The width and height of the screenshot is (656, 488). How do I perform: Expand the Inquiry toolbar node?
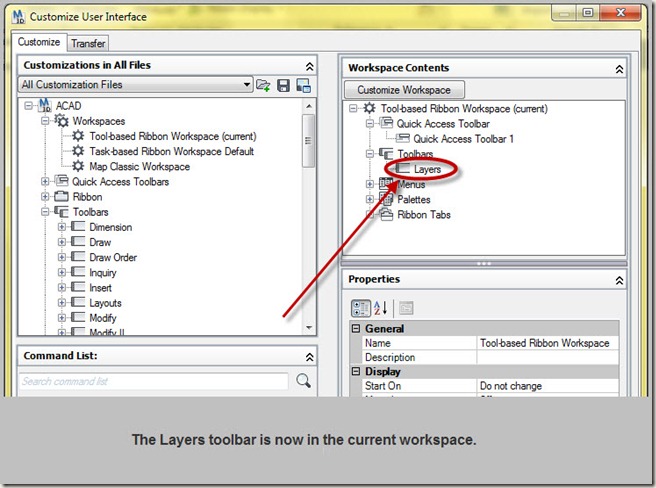coord(62,272)
